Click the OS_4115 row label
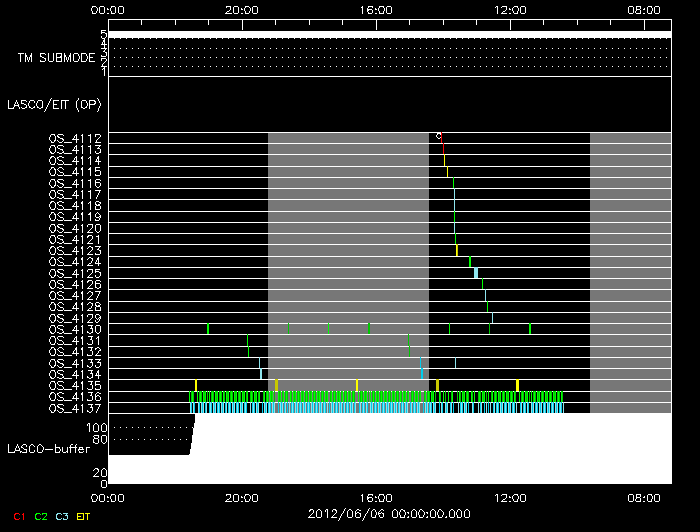 point(75,172)
